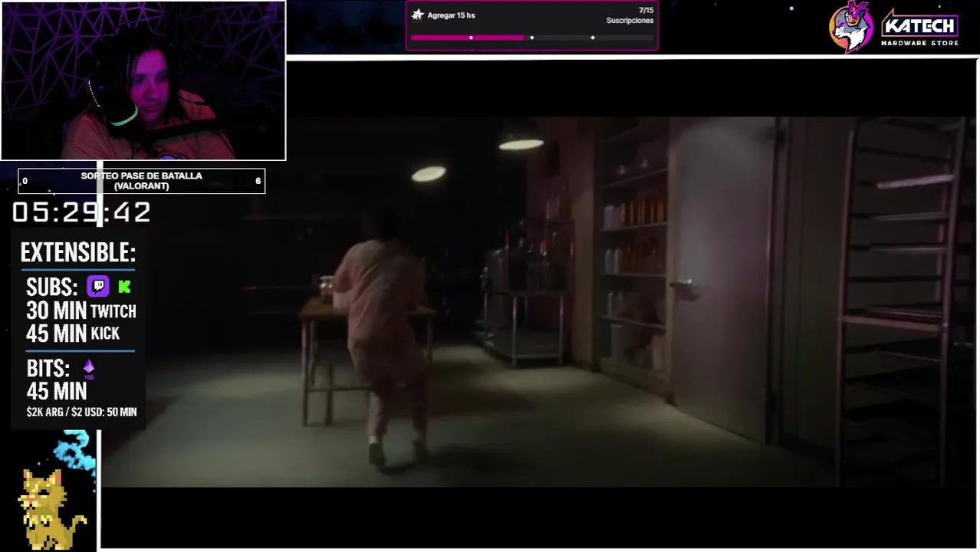Viewport: 980px width, 552px height.
Task: Click the Twitch logo icon beside SUBS
Action: pos(98,287)
